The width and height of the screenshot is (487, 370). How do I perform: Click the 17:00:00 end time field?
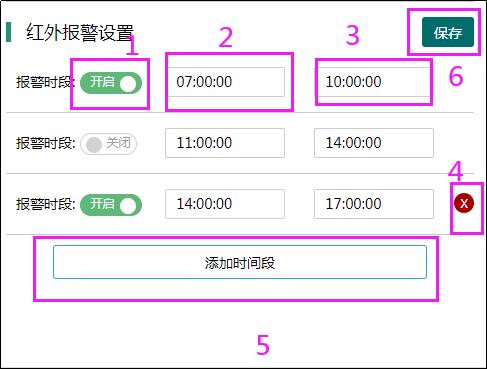374,204
